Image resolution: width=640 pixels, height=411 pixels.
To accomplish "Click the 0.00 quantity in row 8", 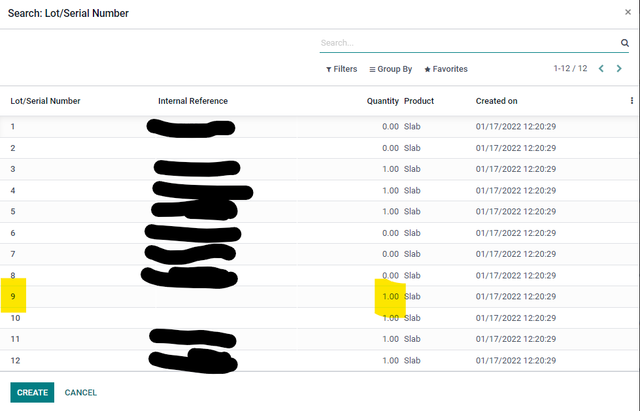I will click(391, 275).
